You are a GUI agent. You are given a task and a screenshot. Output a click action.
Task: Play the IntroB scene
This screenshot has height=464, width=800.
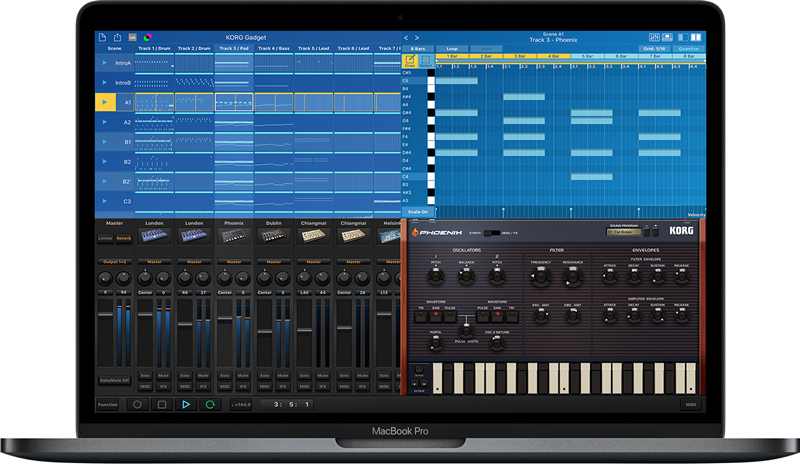[x=105, y=82]
